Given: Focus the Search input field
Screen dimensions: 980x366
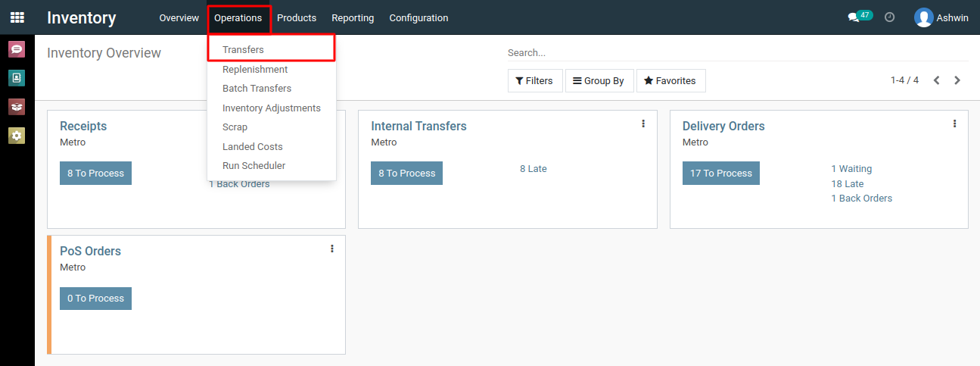Looking at the screenshot, I should pyautogui.click(x=738, y=53).
